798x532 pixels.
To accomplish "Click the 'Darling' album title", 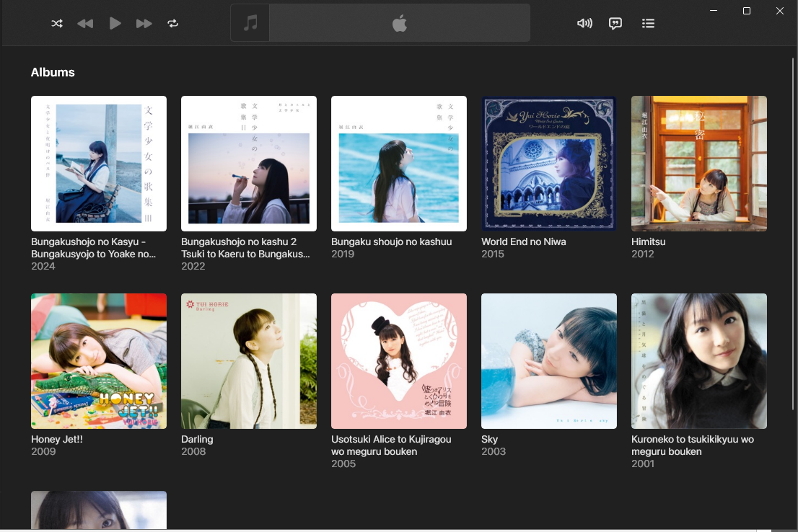I will [197, 439].
